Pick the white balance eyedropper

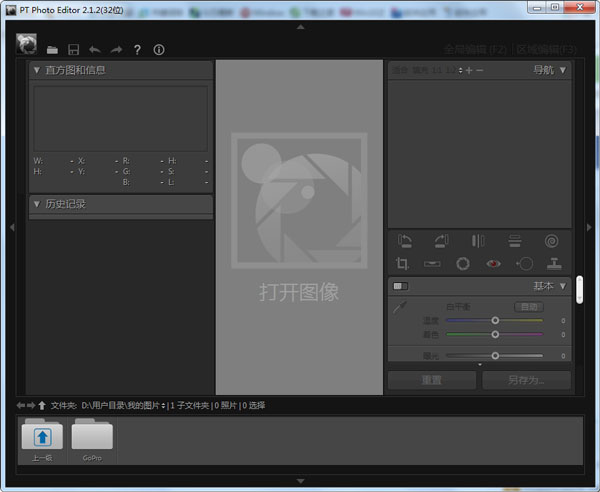coord(400,309)
